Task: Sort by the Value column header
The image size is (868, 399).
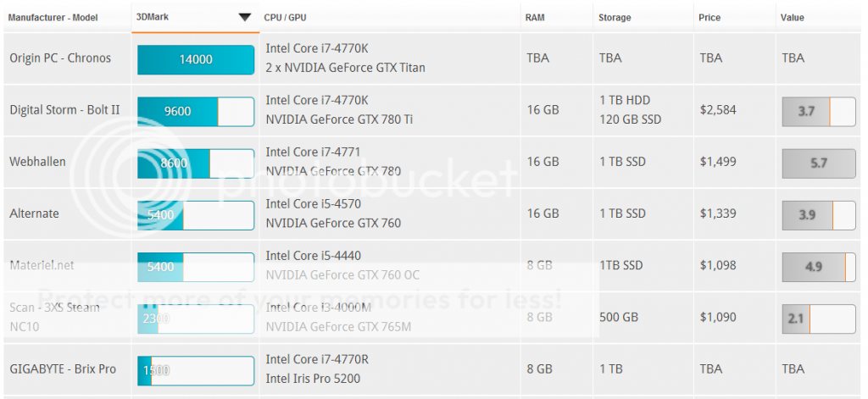Action: (x=793, y=18)
